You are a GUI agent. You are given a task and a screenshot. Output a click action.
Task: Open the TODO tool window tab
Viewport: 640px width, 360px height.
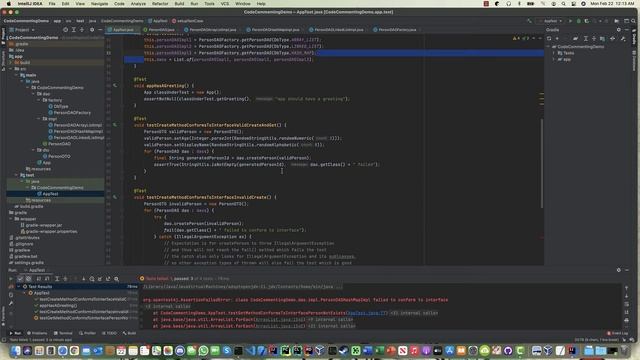[x=109, y=333]
